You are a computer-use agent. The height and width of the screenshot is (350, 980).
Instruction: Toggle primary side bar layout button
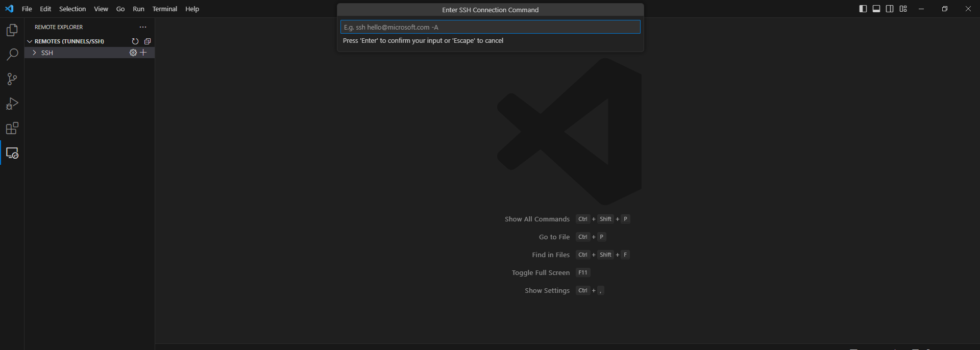pos(863,9)
